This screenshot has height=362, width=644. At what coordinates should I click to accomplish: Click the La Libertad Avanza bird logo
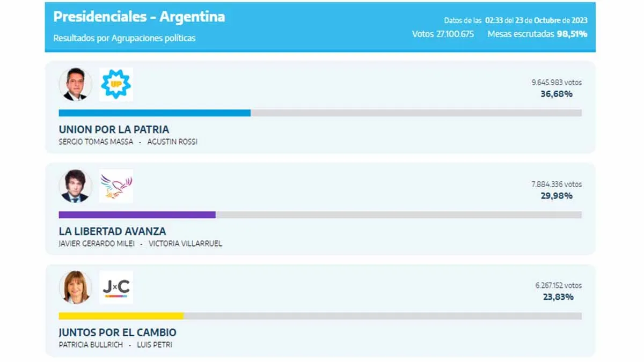(x=116, y=186)
